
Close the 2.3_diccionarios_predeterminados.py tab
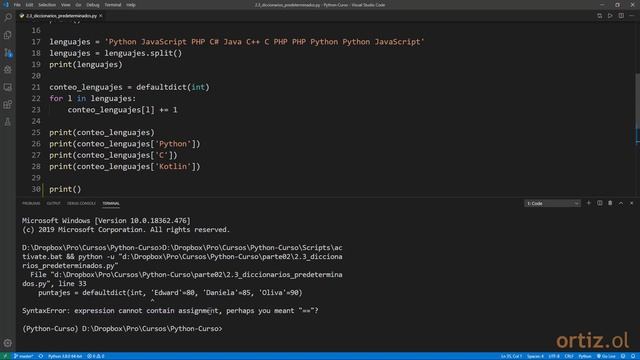click(101, 16)
